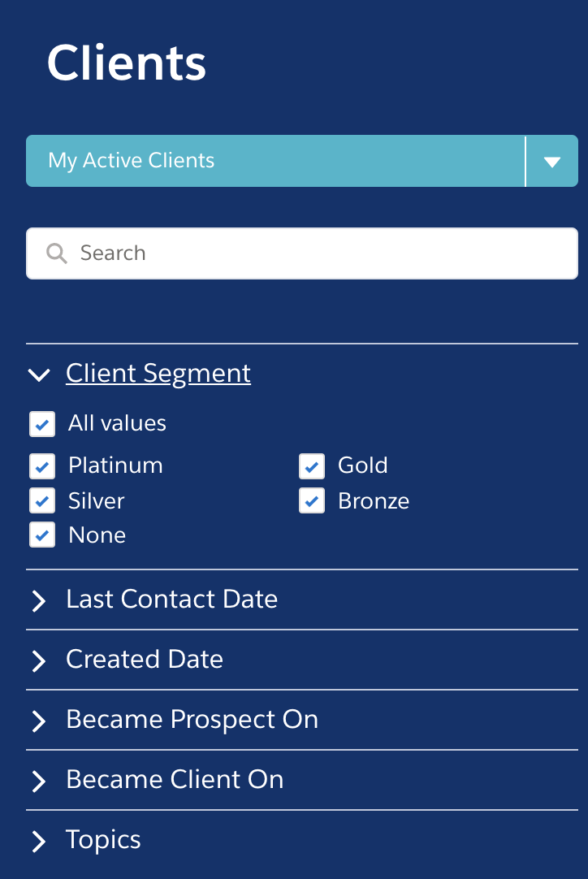Toggle the Gold checkbox

(x=312, y=466)
